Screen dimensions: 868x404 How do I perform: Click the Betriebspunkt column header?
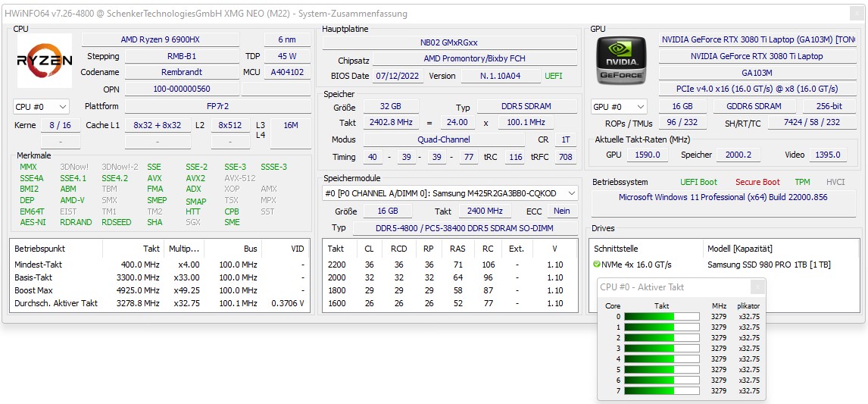pos(57,249)
